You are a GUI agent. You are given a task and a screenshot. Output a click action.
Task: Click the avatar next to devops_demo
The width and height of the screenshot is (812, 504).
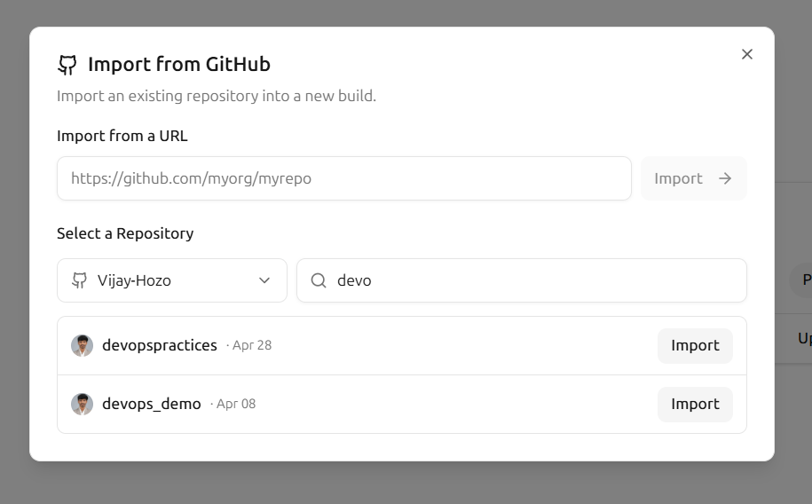point(82,404)
